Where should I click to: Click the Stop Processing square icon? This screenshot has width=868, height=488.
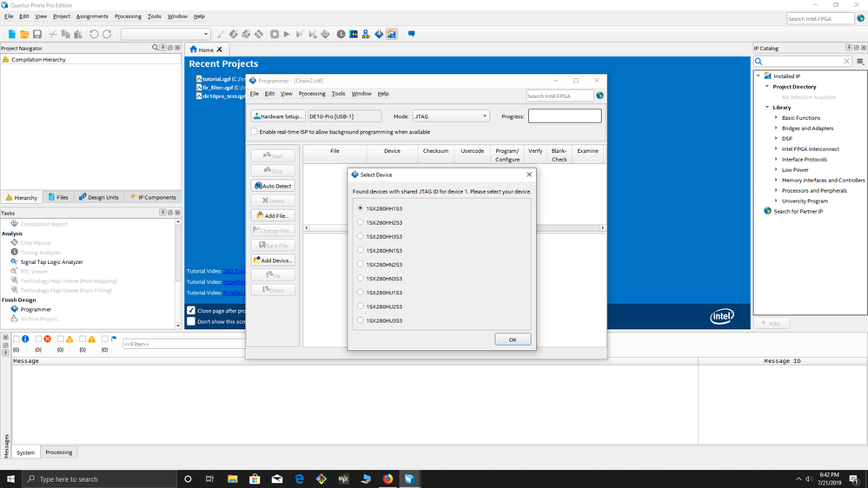point(275,34)
